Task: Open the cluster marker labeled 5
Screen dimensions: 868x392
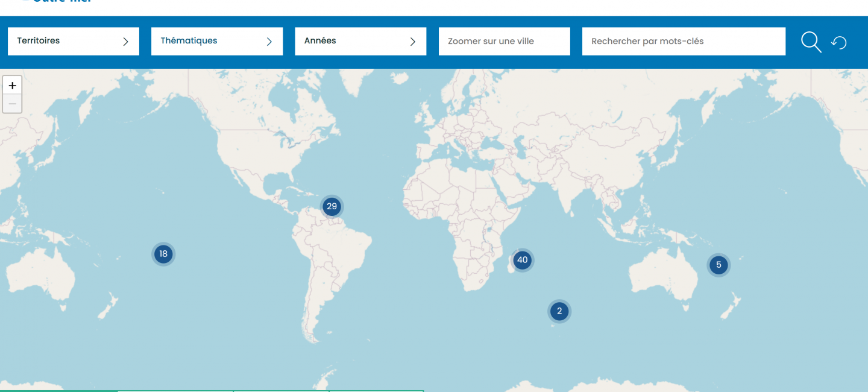Action: coord(718,265)
